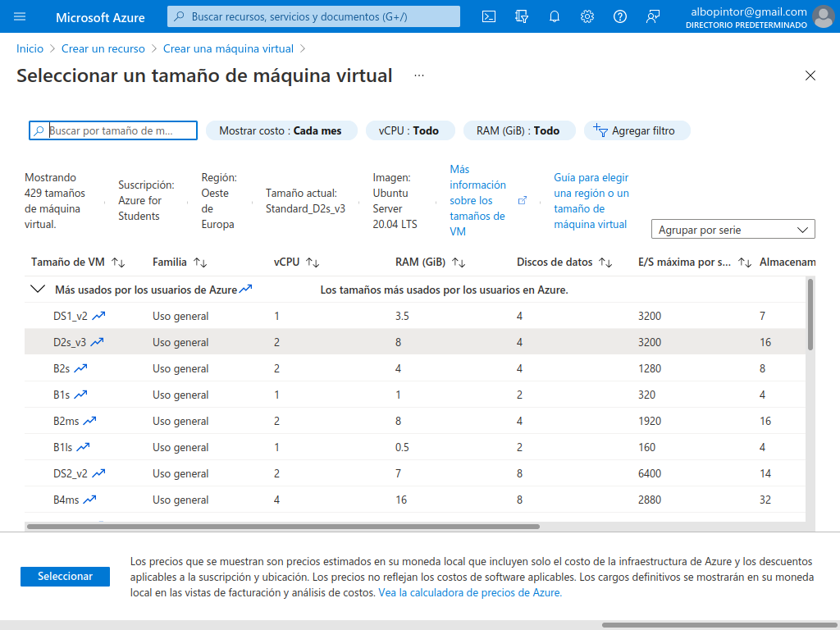Click the trending icon beside B1ls
This screenshot has height=630, width=840.
click(x=83, y=447)
